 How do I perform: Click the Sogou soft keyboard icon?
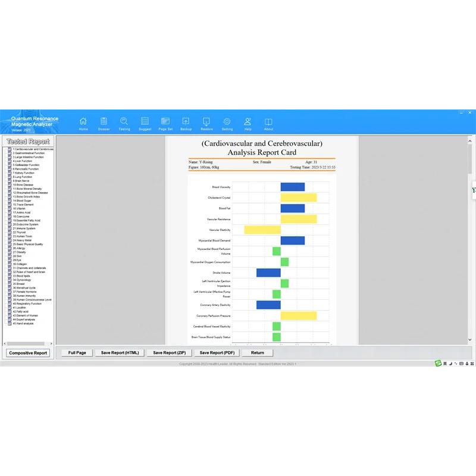tap(461, 364)
